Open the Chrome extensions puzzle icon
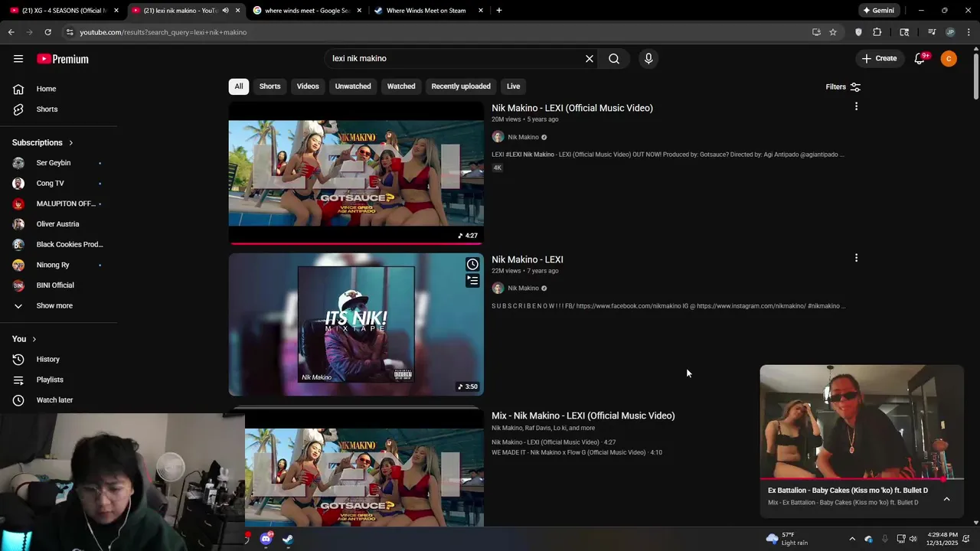This screenshot has height=551, width=980. 877,32
